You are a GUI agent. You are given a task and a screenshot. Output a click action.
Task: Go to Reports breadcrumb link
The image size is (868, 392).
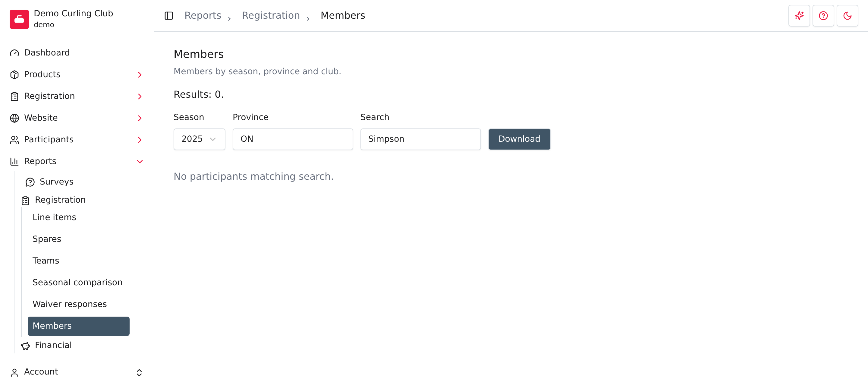(203, 15)
